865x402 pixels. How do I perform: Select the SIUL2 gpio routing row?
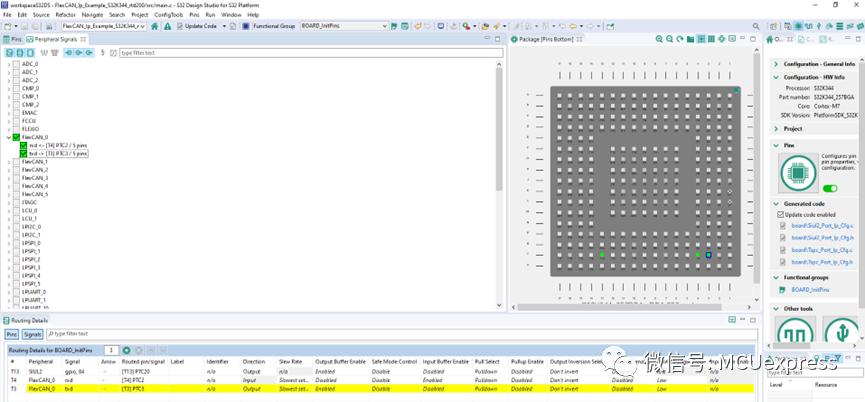tap(381, 372)
